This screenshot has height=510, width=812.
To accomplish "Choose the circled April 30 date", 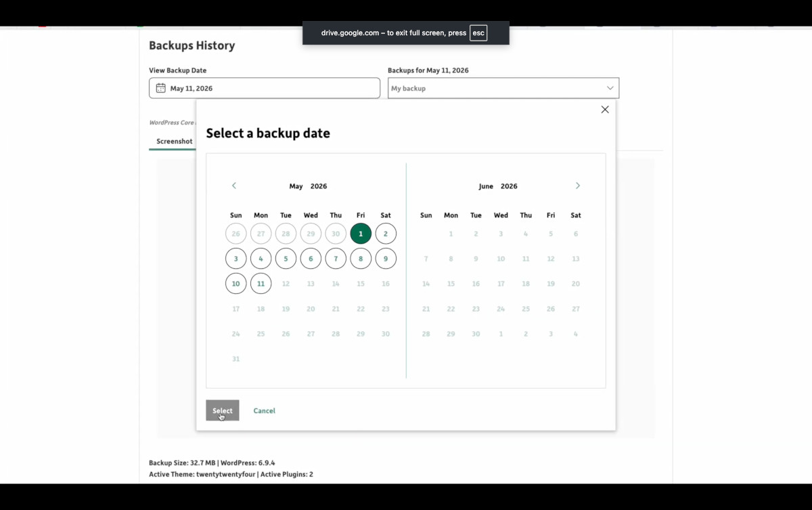I will (336, 234).
